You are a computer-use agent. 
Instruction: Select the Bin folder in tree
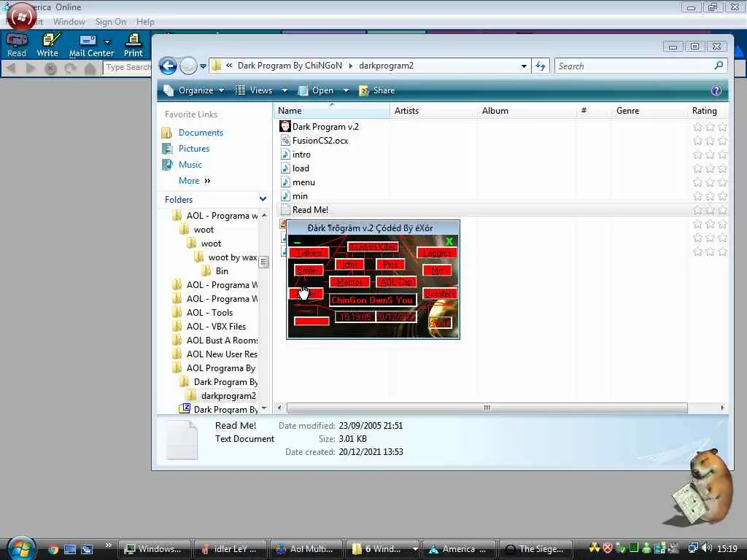(222, 271)
